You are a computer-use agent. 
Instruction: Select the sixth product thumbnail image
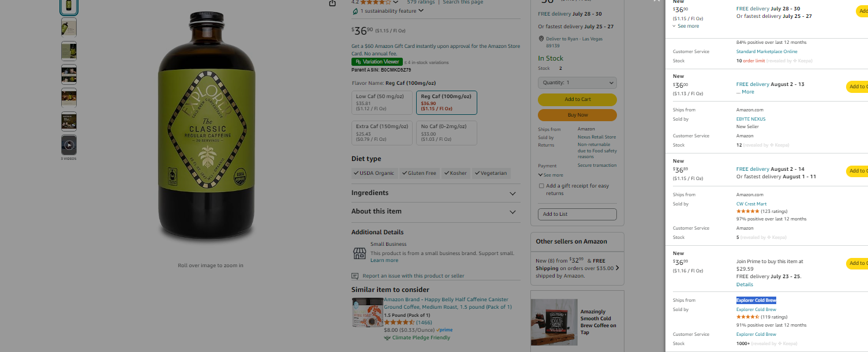point(69,121)
